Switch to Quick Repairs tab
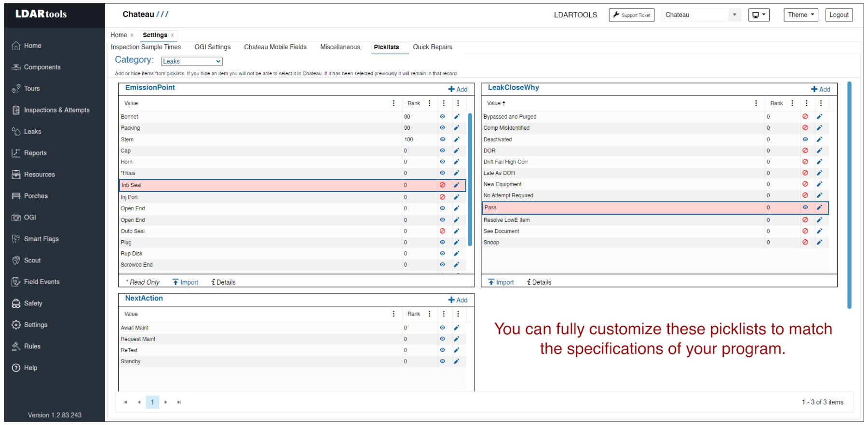This screenshot has height=425, width=868. (433, 47)
